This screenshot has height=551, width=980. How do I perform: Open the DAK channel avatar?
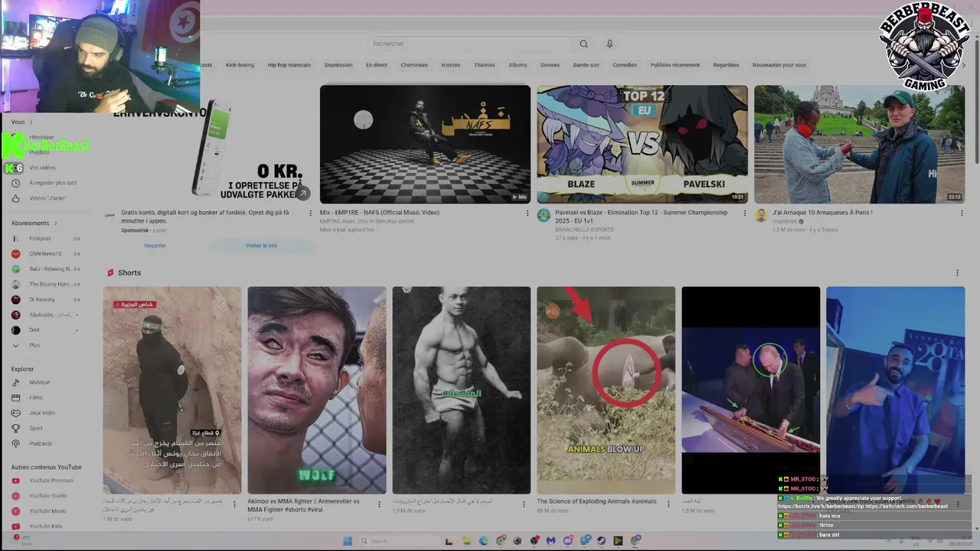15,331
